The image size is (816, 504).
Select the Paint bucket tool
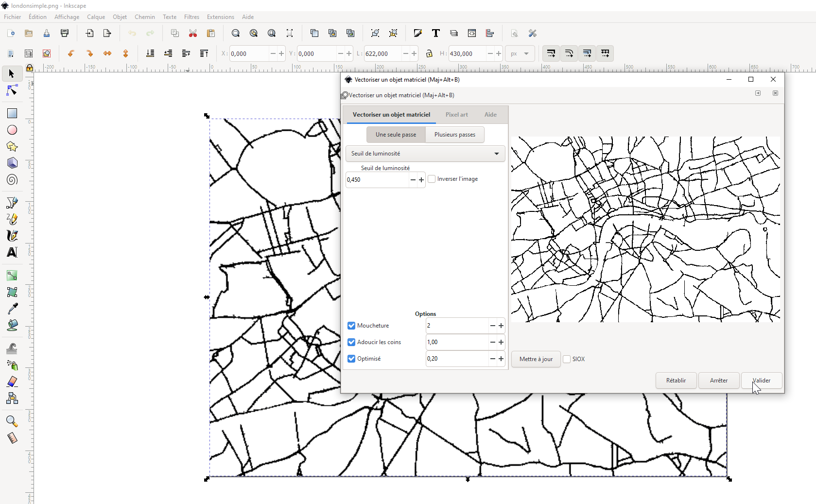(x=12, y=325)
